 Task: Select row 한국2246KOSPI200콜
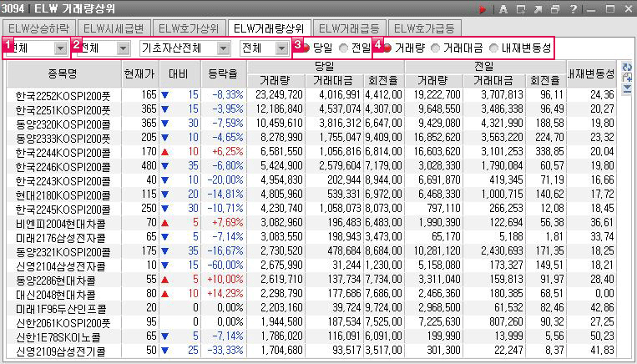[x=311, y=166]
